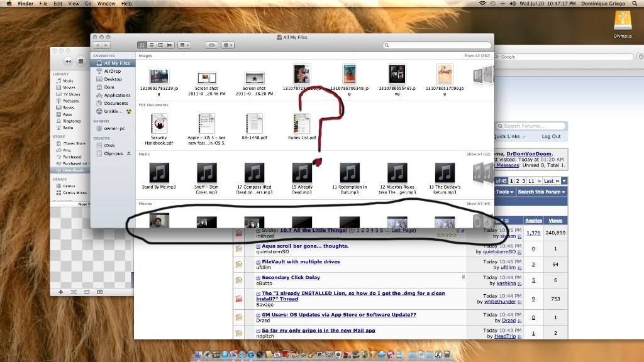Screen dimensions: 644x362
Task: Select Stand By Me.mp3
Action: click(x=159, y=176)
